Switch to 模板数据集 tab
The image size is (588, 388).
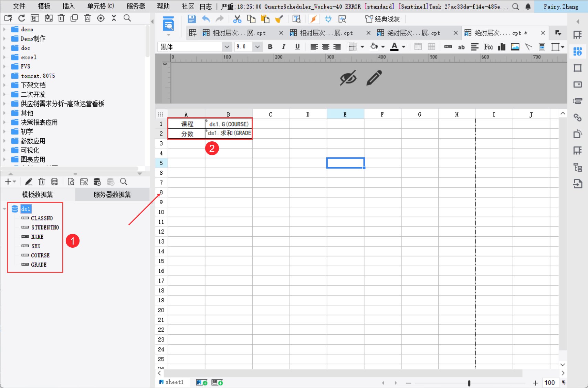[38, 195]
